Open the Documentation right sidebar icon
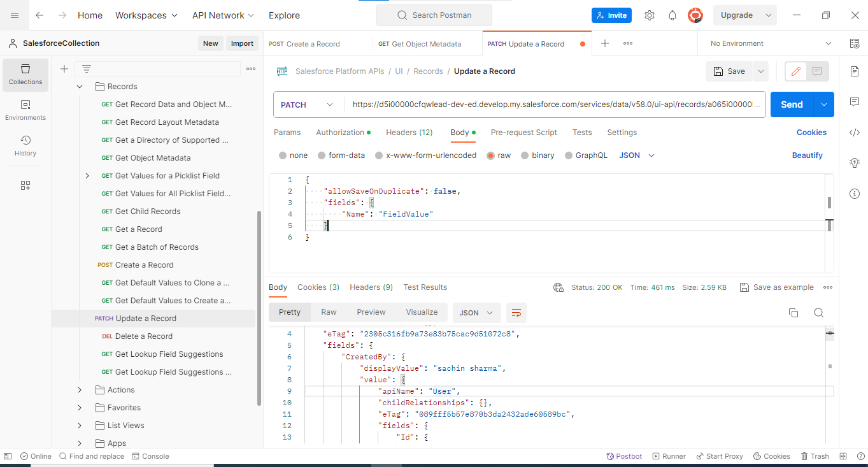 tap(855, 71)
